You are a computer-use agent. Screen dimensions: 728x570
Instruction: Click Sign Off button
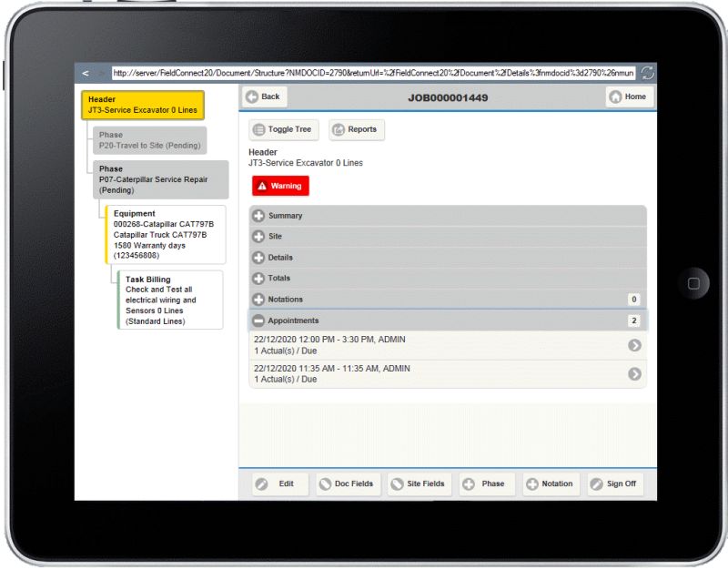pyautogui.click(x=615, y=484)
